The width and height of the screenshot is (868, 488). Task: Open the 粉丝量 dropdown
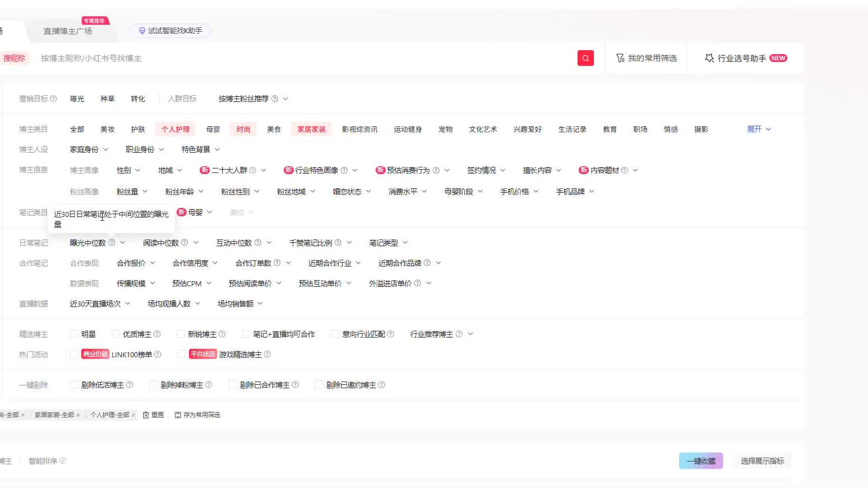pyautogui.click(x=132, y=192)
